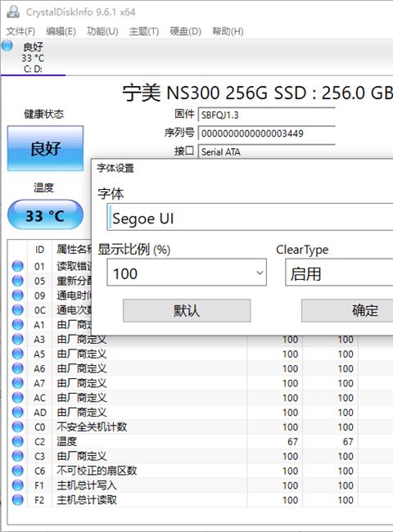393x532 pixels.
Task: Click status orb for attribute A5
Action: (18, 354)
